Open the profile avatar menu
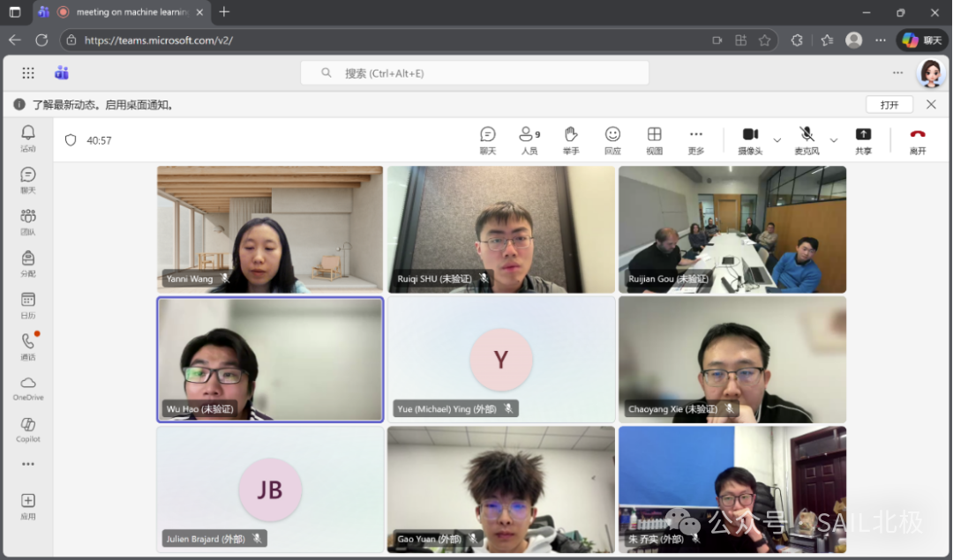 [931, 73]
